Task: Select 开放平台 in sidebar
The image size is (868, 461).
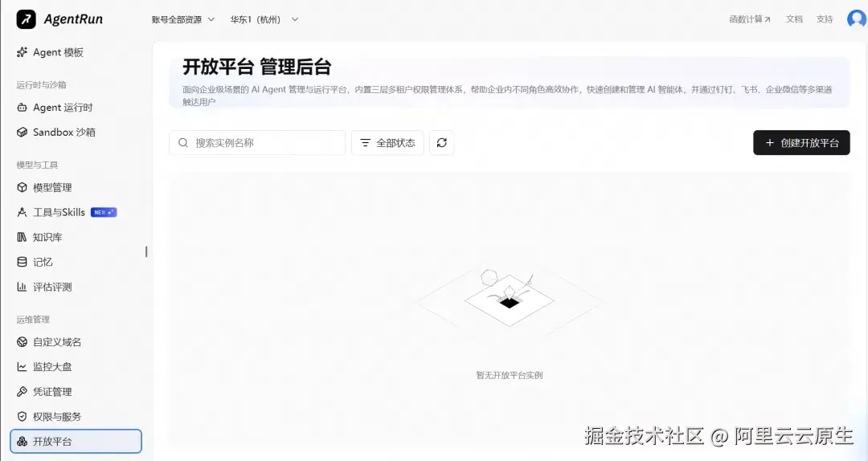Action: (x=76, y=442)
